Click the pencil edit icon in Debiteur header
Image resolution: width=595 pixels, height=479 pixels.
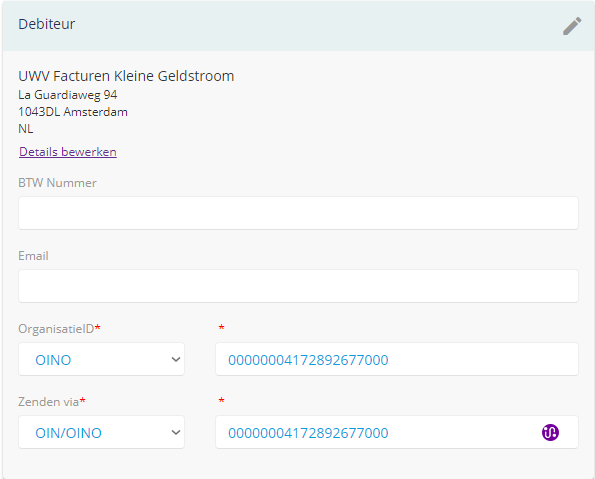point(572,26)
